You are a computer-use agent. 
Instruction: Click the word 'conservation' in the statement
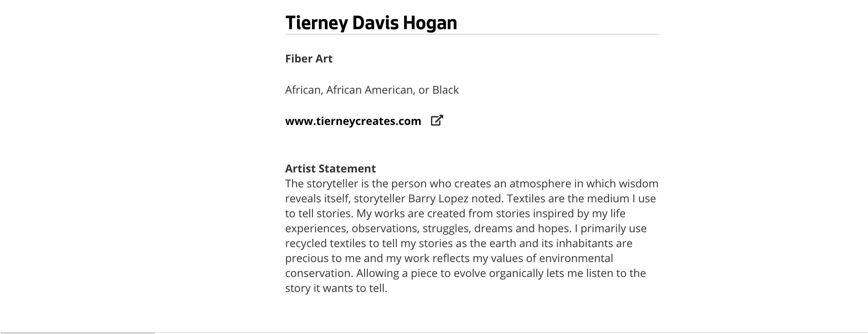click(319, 273)
